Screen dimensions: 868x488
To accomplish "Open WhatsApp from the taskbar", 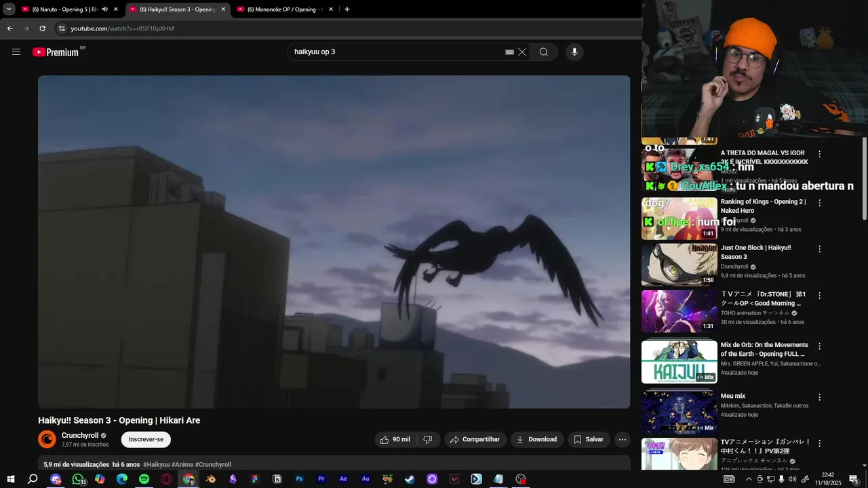I will coord(78,479).
